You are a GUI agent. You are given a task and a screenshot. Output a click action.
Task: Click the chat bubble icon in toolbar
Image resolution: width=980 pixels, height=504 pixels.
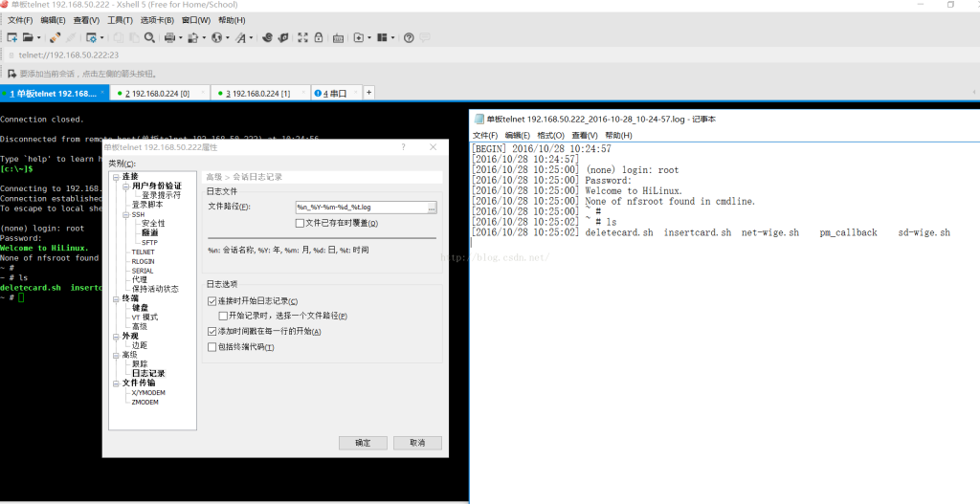coord(424,37)
